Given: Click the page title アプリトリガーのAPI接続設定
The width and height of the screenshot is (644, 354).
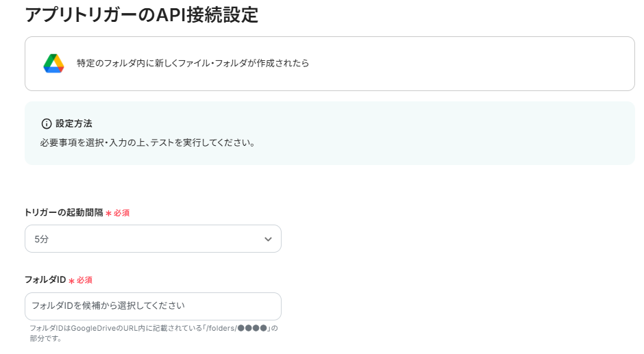Looking at the screenshot, I should (x=141, y=14).
